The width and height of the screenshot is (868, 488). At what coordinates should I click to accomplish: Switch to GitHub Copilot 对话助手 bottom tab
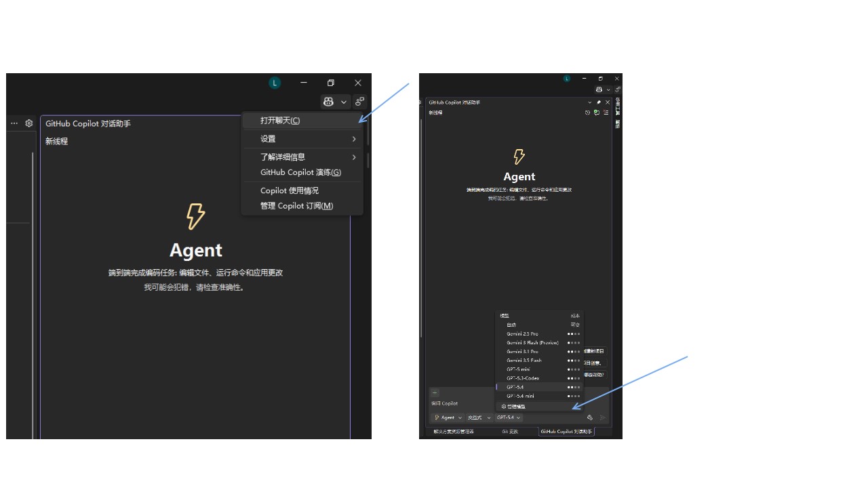pos(566,432)
